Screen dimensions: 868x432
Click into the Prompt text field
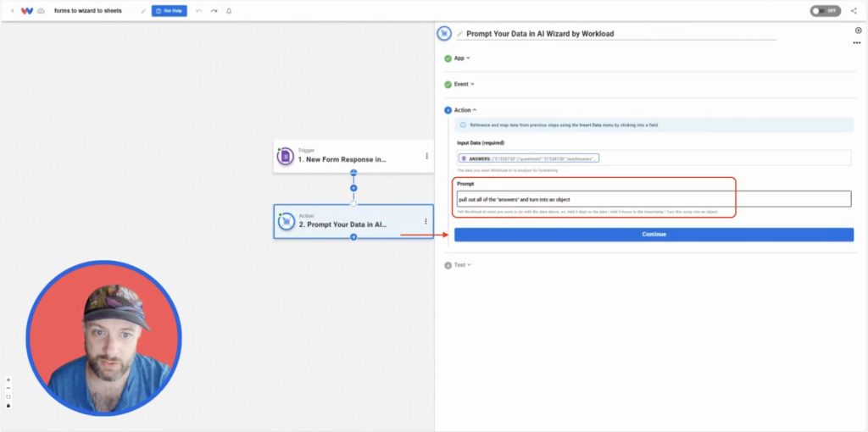[x=654, y=199]
